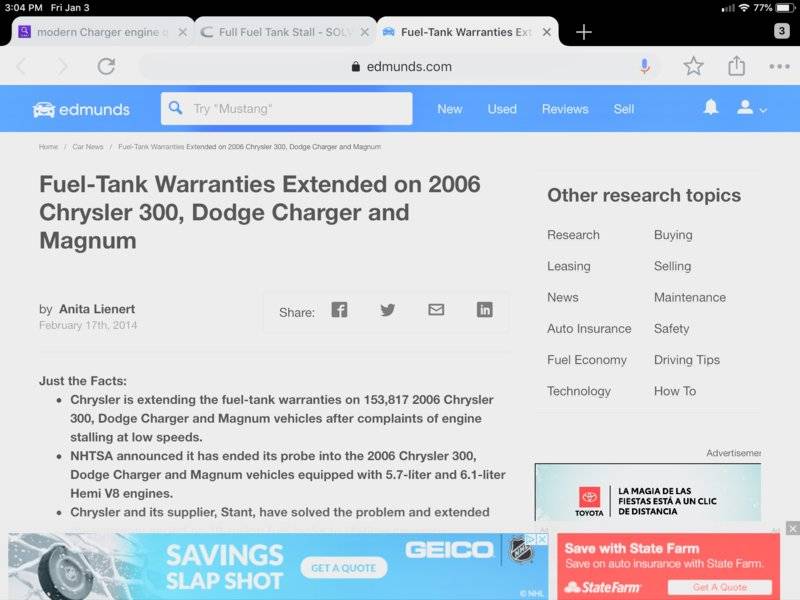Open the Leasing topic link
Screen dimensions: 800x600
click(568, 266)
